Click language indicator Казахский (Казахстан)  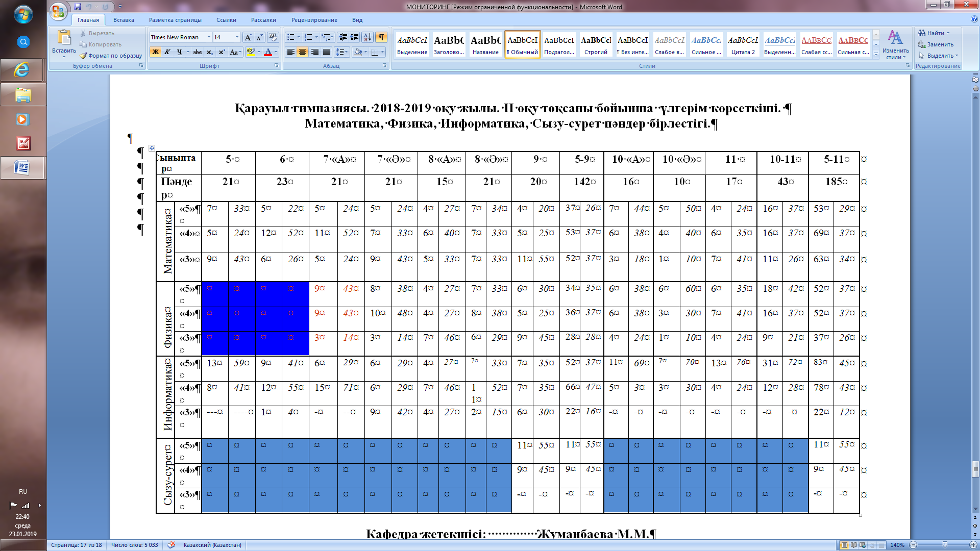(x=212, y=545)
